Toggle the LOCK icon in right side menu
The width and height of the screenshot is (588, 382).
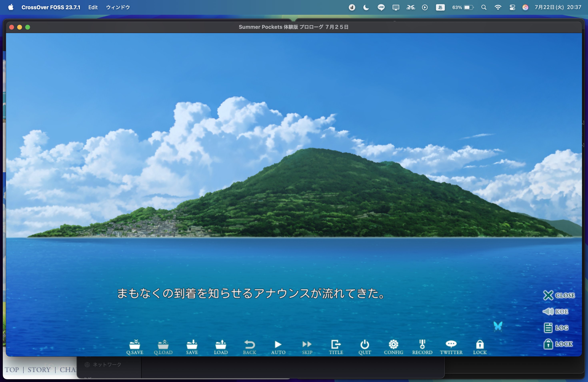(558, 344)
